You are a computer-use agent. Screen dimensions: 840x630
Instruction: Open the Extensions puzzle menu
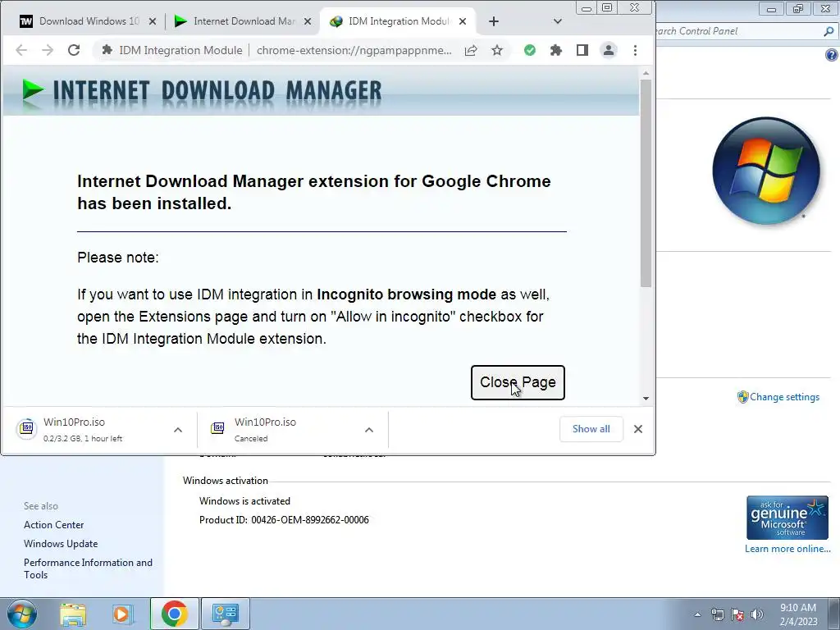click(x=556, y=50)
